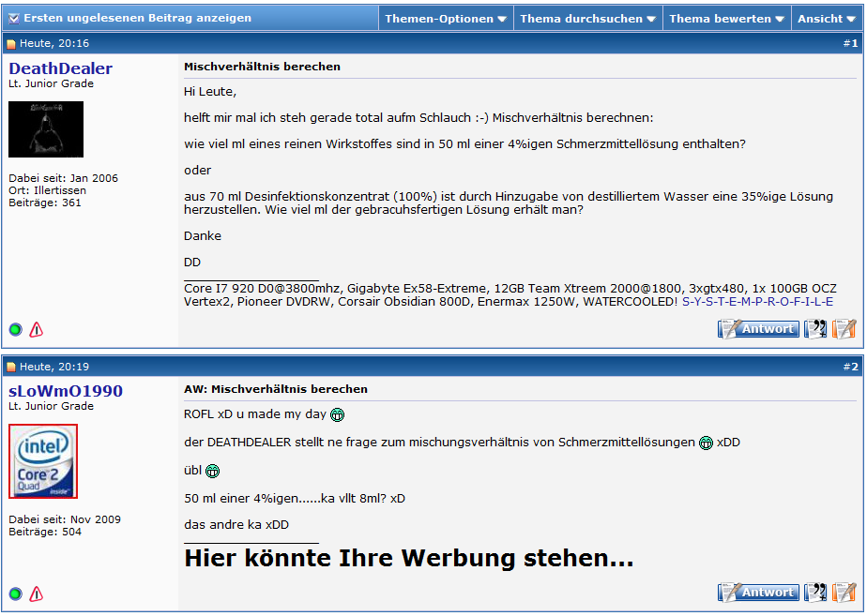The width and height of the screenshot is (867, 616).
Task: Click the line '50 ml einer 4%igen......ka vllt 8ml? xD'
Action: click(x=295, y=499)
